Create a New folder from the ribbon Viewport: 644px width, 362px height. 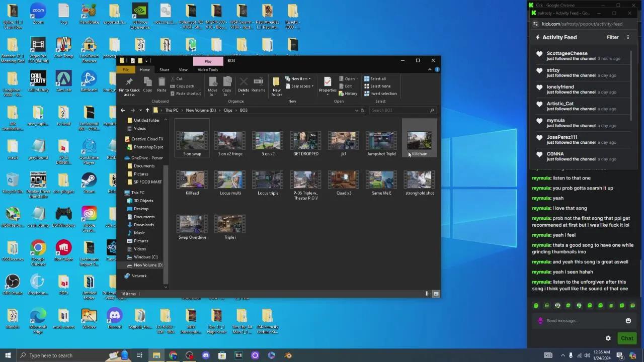pyautogui.click(x=277, y=86)
